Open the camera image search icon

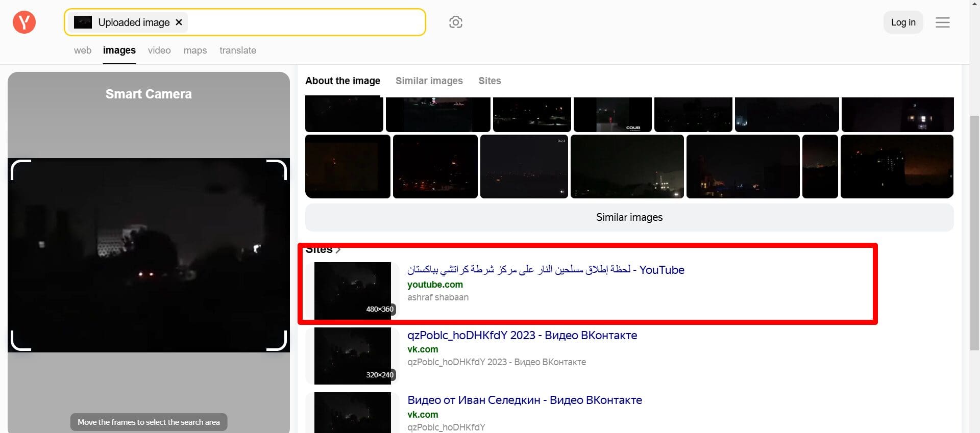[x=455, y=22]
